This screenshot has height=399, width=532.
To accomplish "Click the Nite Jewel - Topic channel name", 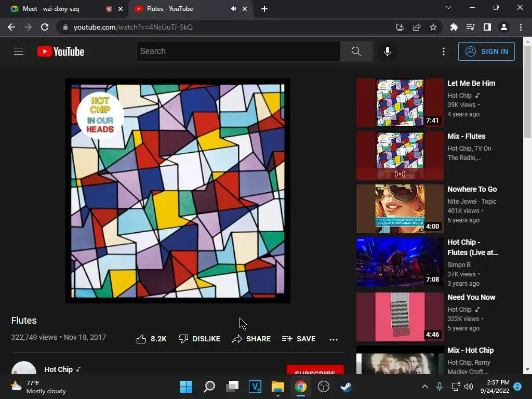I will (472, 201).
